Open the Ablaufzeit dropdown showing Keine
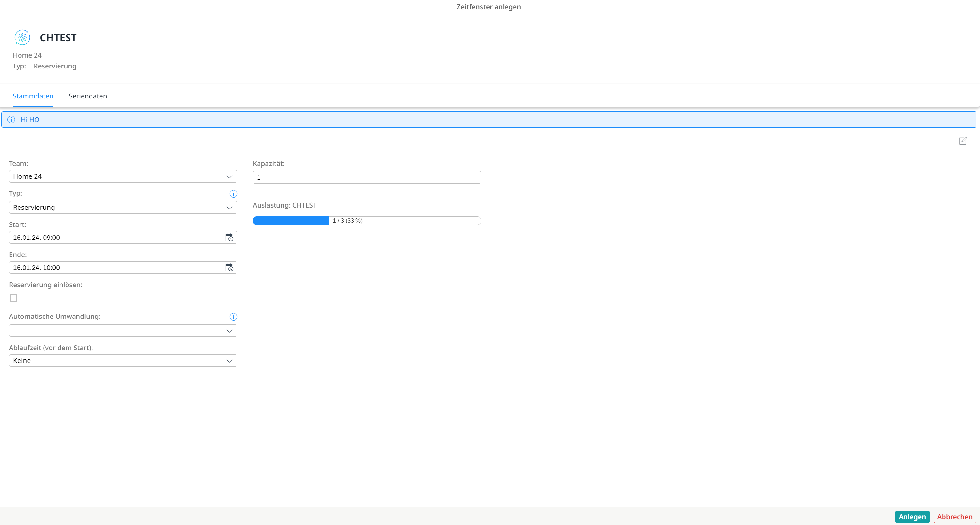 pyautogui.click(x=123, y=361)
